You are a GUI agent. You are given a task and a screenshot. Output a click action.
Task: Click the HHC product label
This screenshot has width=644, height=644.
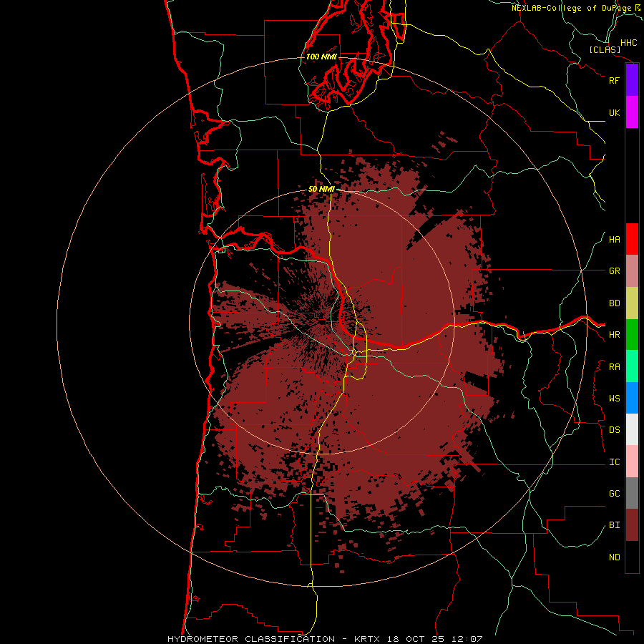click(628, 43)
